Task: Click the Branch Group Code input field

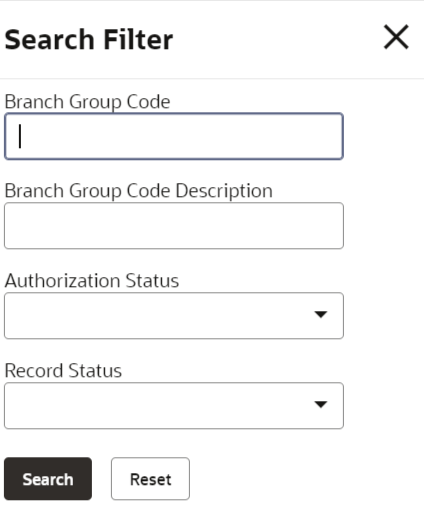Action: point(174,136)
